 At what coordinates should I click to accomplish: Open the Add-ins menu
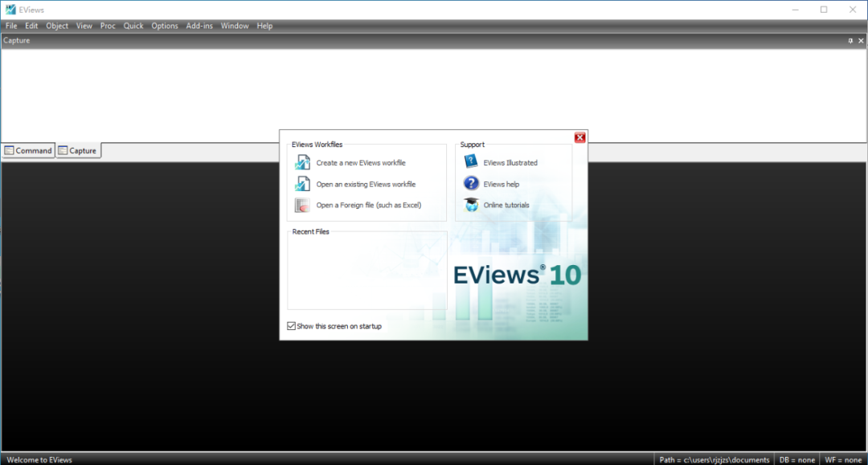pyautogui.click(x=199, y=26)
